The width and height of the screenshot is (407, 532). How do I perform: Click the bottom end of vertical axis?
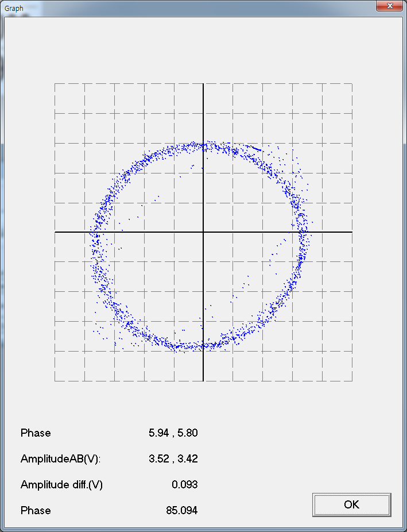click(x=203, y=380)
